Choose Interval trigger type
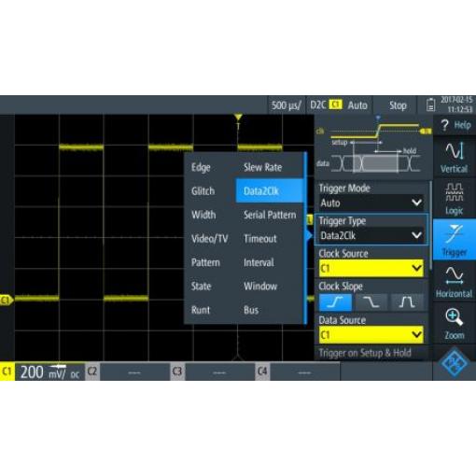 pyautogui.click(x=259, y=262)
